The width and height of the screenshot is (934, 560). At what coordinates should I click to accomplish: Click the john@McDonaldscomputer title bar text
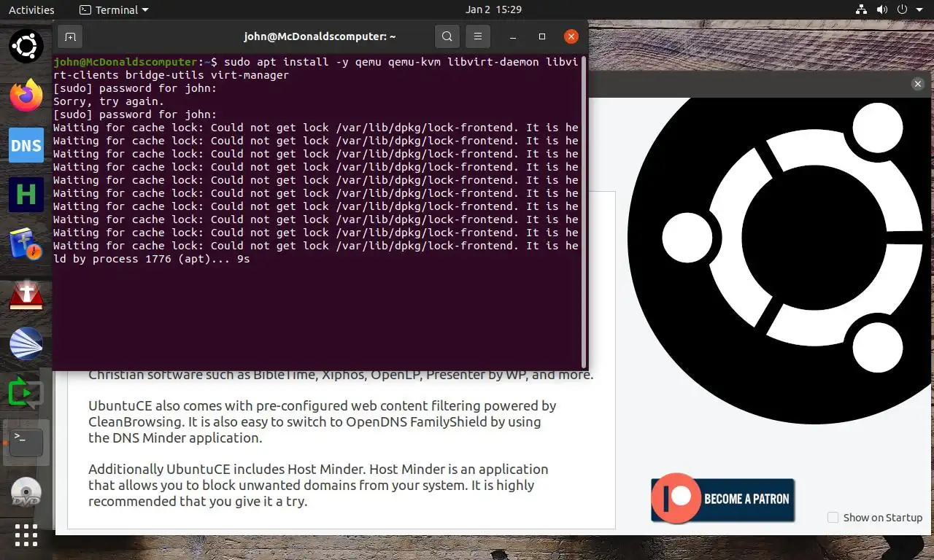click(320, 36)
